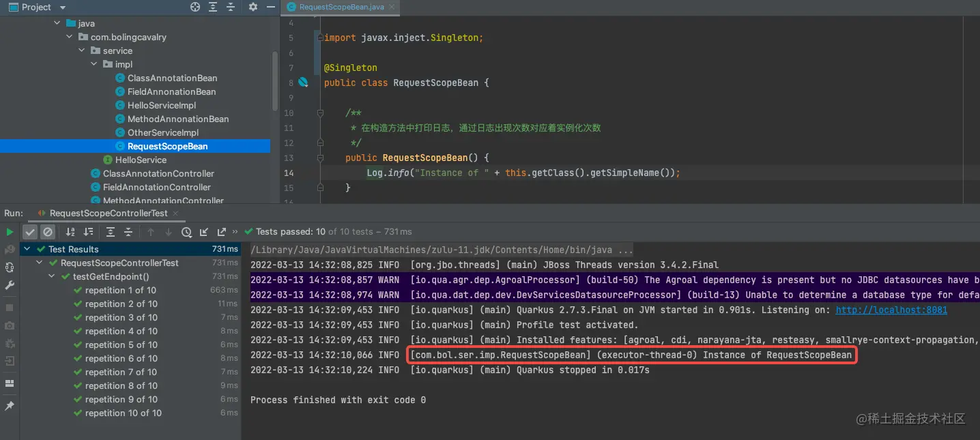
Task: Collapse the impl package node
Action: point(94,64)
